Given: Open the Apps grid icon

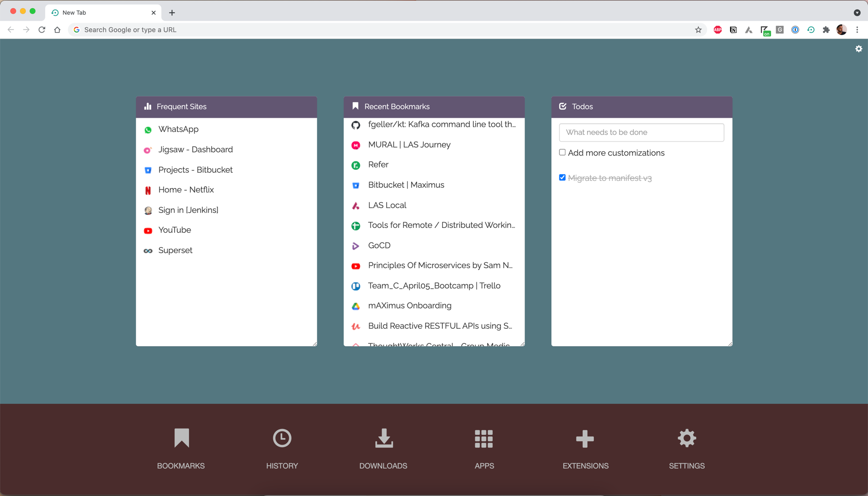Looking at the screenshot, I should (x=484, y=438).
